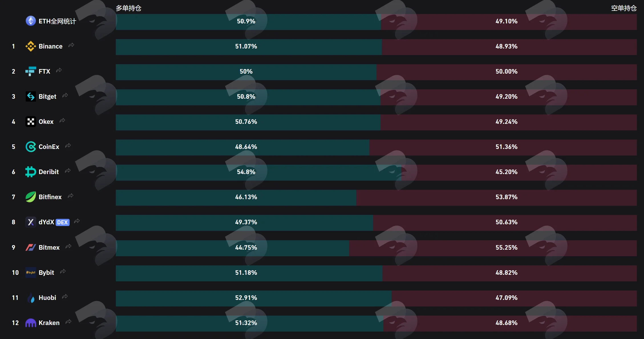Click the Ethereum logo in ETH全网统计
Screen dimensions: 644x339
coord(31,21)
